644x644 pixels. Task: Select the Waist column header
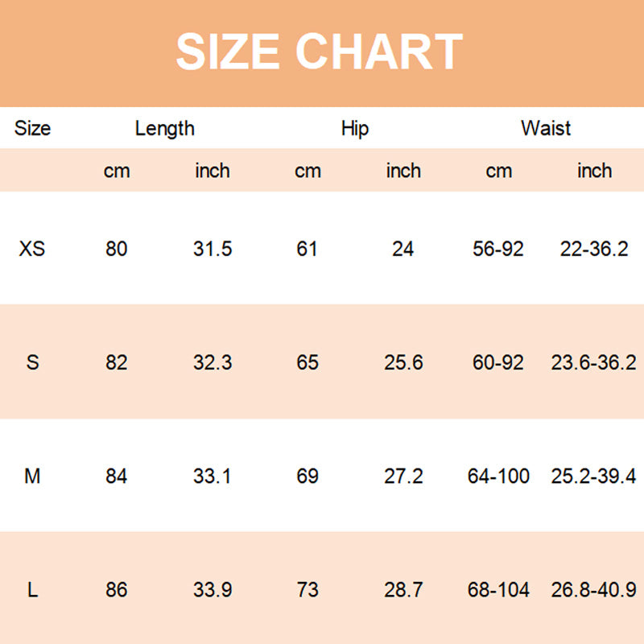pos(546,128)
